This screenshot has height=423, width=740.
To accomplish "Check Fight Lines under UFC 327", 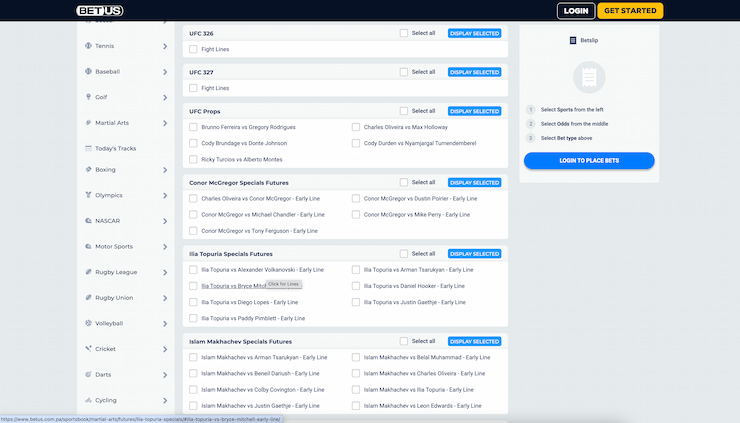I will [193, 88].
